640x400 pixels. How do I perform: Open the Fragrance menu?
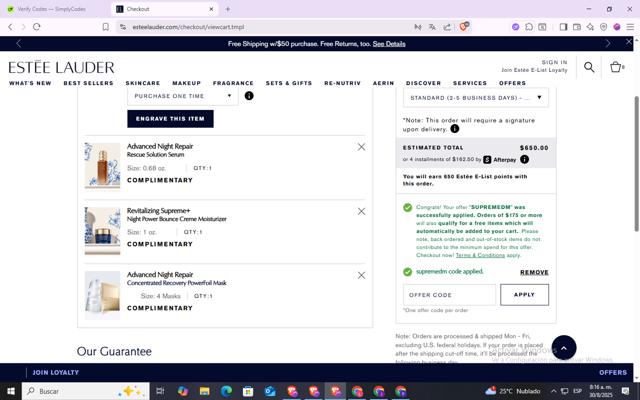click(233, 83)
